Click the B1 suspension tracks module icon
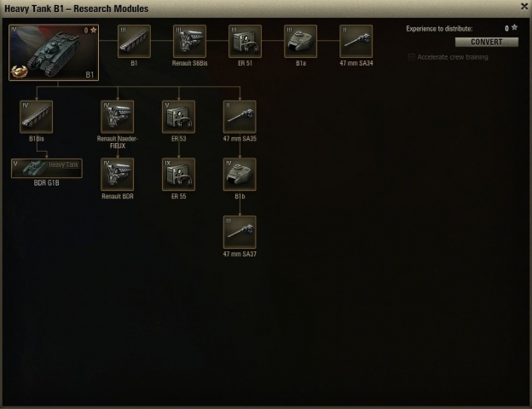 point(134,41)
